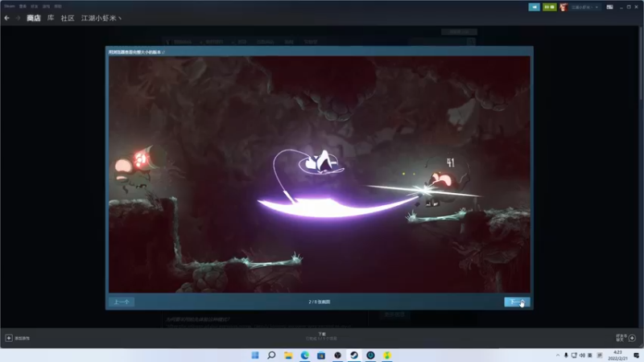Click the volume tray icon

(x=582, y=356)
